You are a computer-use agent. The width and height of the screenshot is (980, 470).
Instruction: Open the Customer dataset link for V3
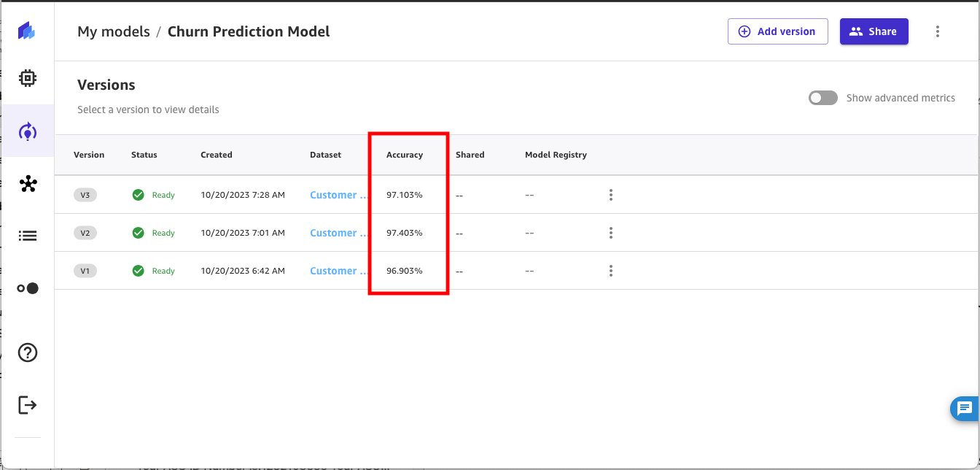338,195
